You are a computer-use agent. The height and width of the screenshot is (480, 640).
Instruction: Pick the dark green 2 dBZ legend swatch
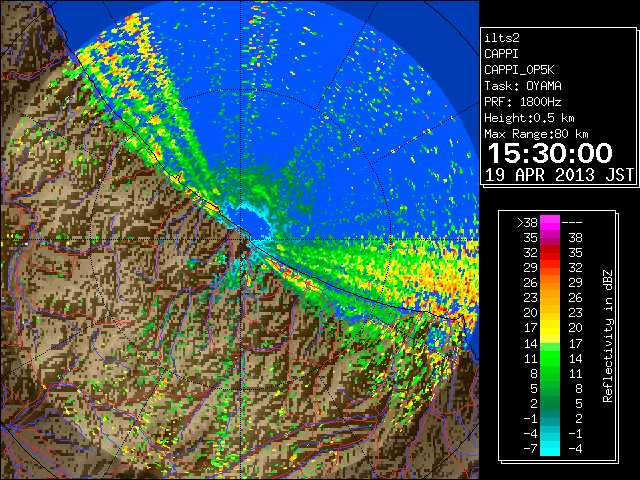tap(550, 403)
